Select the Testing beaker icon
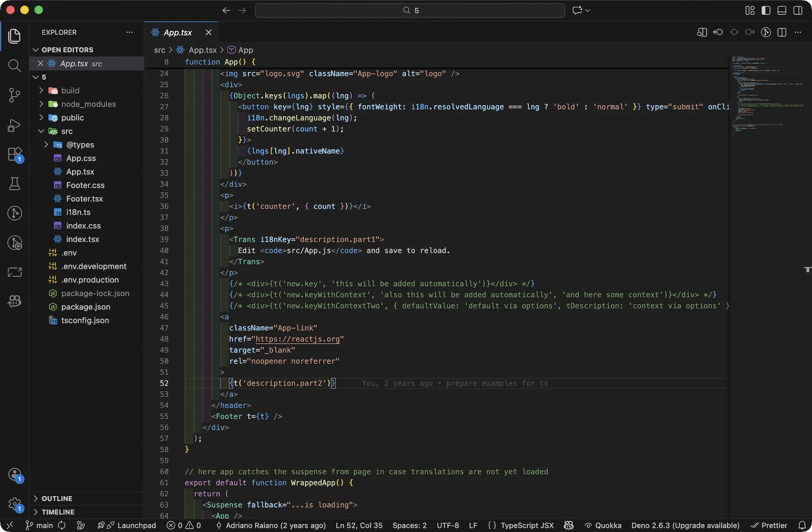The width and height of the screenshot is (812, 532). point(15,184)
